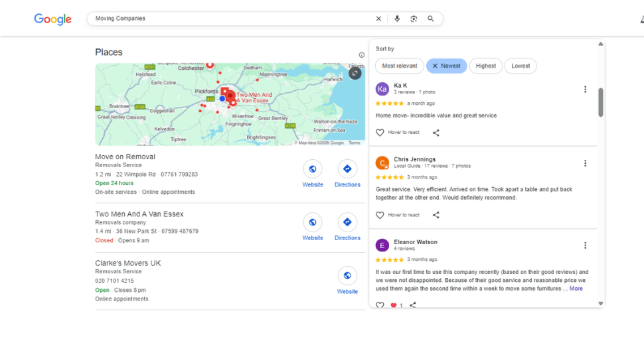Open Ka K profile avatar
644x343 pixels.
pos(382,89)
